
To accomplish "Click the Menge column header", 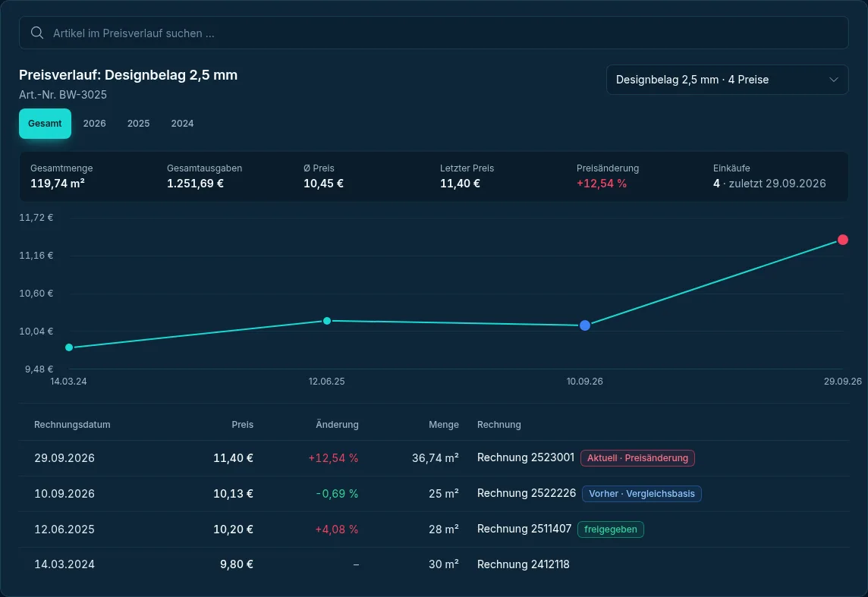I will [x=443, y=424].
